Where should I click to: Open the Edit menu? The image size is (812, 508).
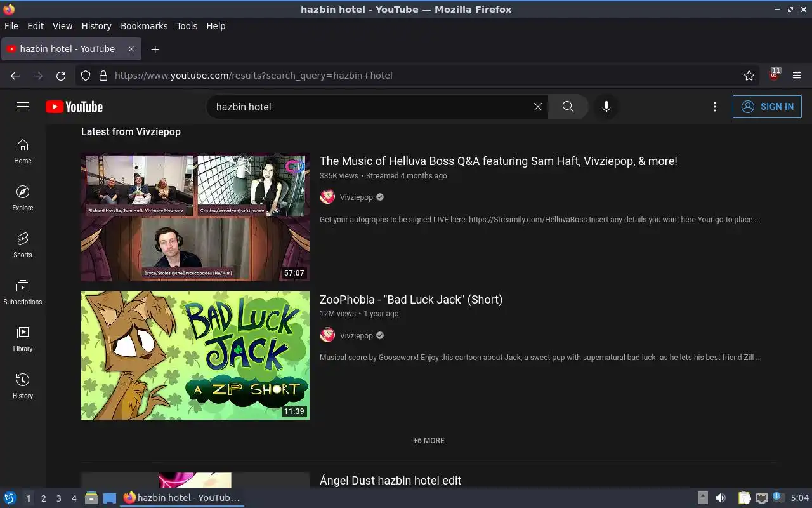point(36,26)
